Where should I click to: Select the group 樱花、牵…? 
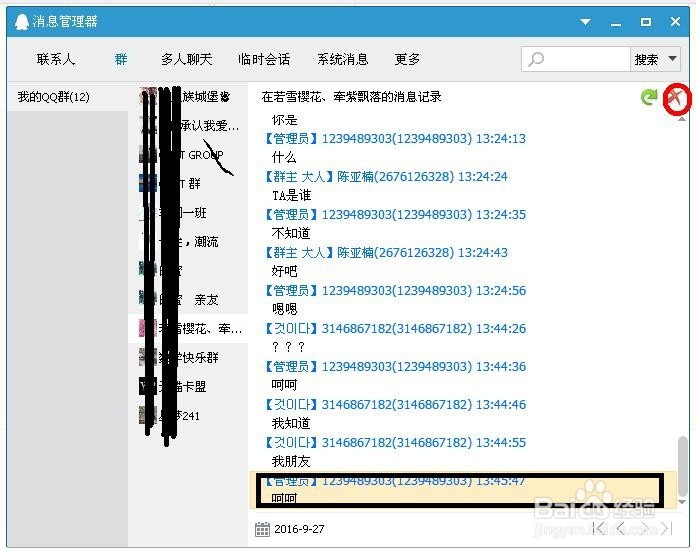pos(188,328)
